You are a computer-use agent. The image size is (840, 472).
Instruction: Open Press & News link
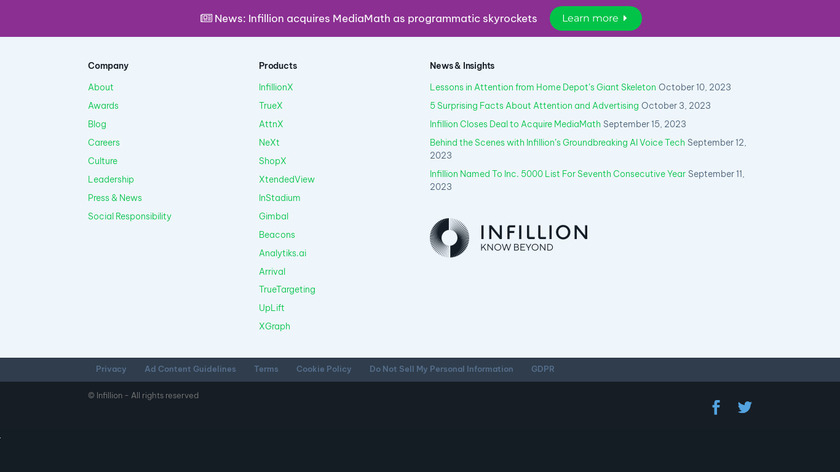click(115, 198)
